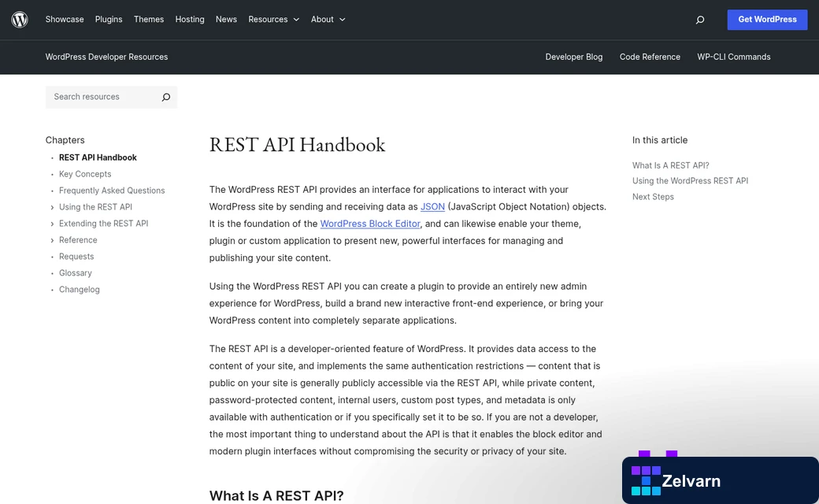
Task: Click the WordPress logo icon
Action: (20, 20)
